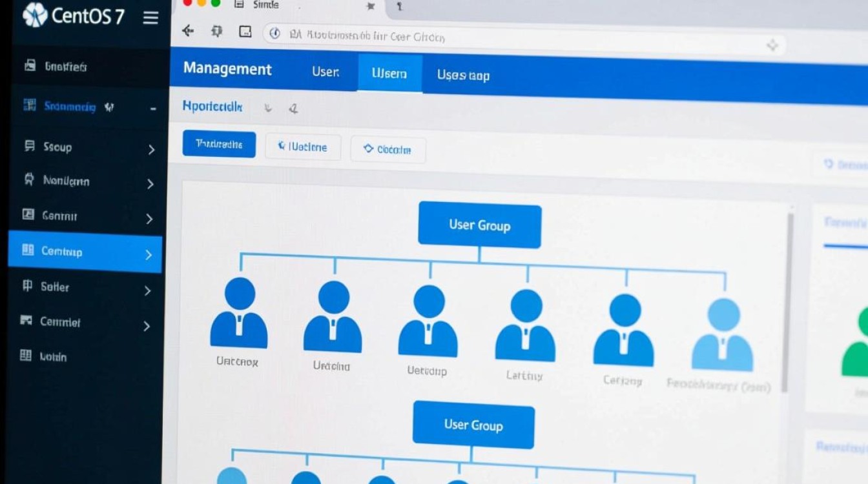Expand the 'Soller' sidebar item chevron
Screen dimensions: 868x484
pos(147,290)
